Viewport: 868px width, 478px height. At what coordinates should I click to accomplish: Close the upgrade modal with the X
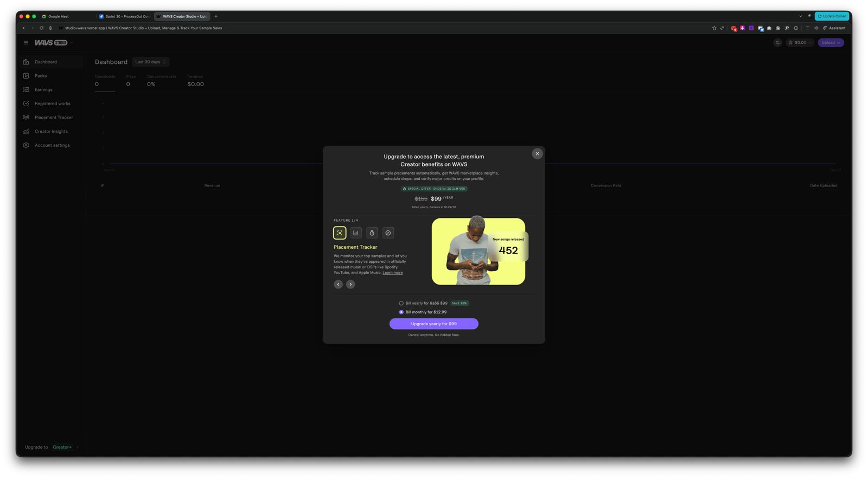point(537,154)
